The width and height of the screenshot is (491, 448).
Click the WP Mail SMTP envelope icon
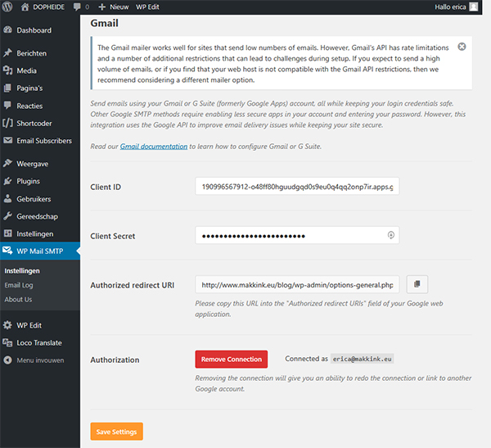click(x=7, y=251)
